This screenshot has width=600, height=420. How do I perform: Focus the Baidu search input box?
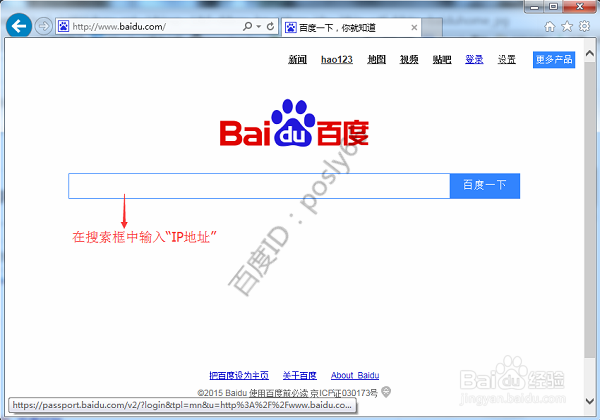259,186
